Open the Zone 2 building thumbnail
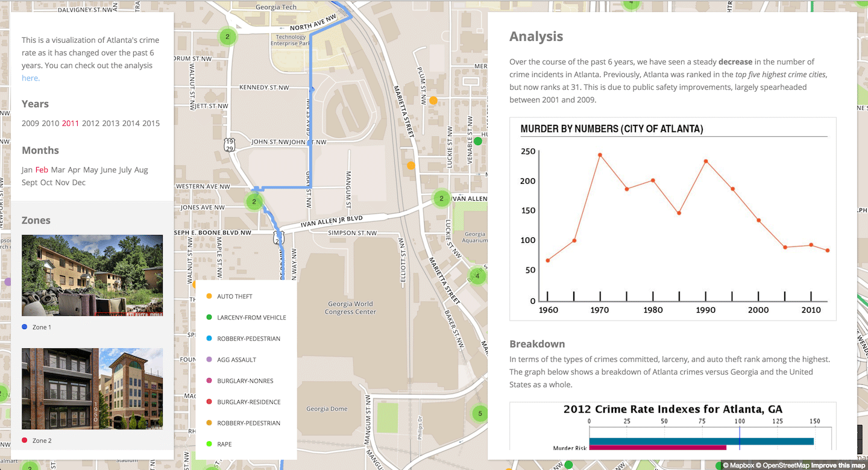This screenshot has height=470, width=868. (x=92, y=389)
